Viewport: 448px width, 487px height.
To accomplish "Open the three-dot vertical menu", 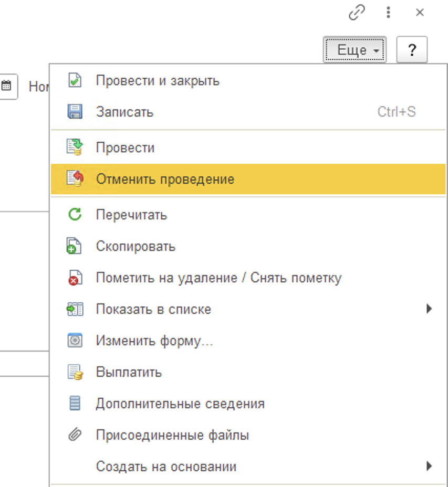I will [x=388, y=13].
